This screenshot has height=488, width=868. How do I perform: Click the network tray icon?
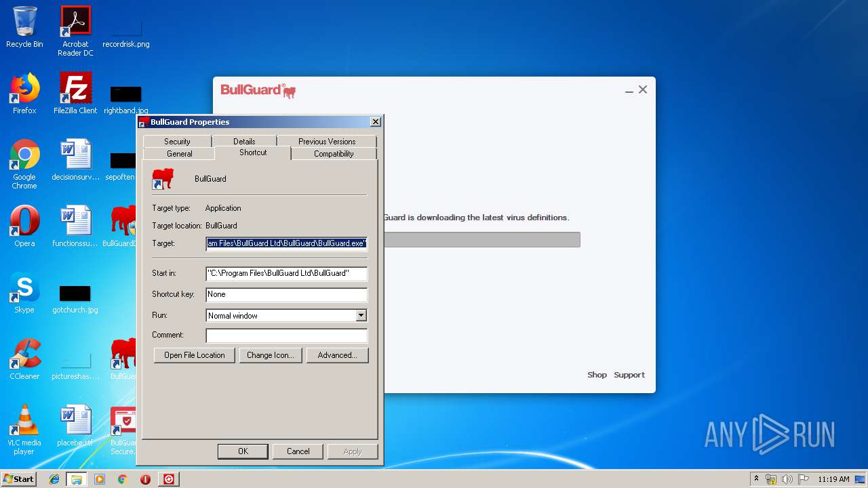pyautogui.click(x=771, y=479)
